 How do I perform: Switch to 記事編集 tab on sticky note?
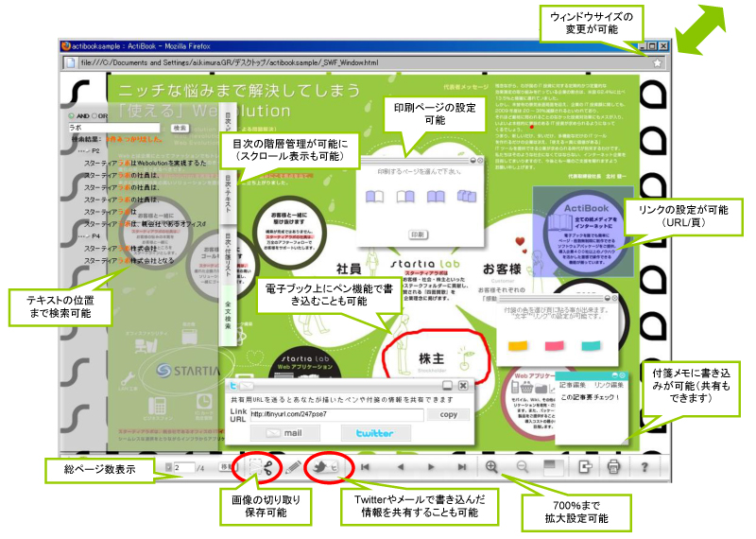573,385
